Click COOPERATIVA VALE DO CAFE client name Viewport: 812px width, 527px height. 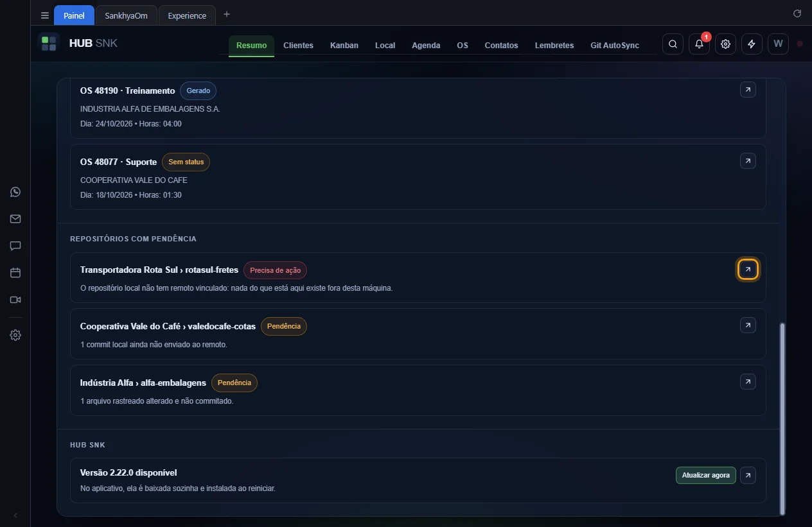tap(134, 180)
